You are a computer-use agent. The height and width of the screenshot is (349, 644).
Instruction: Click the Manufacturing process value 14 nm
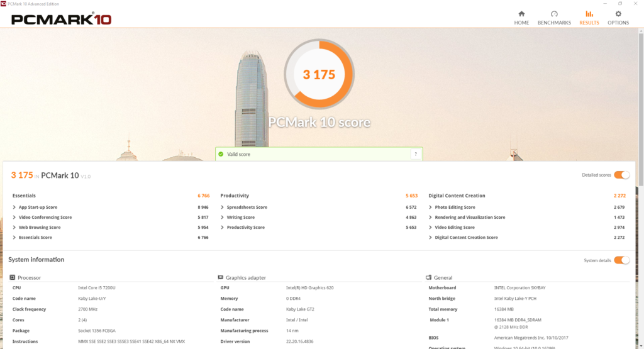[292, 331]
